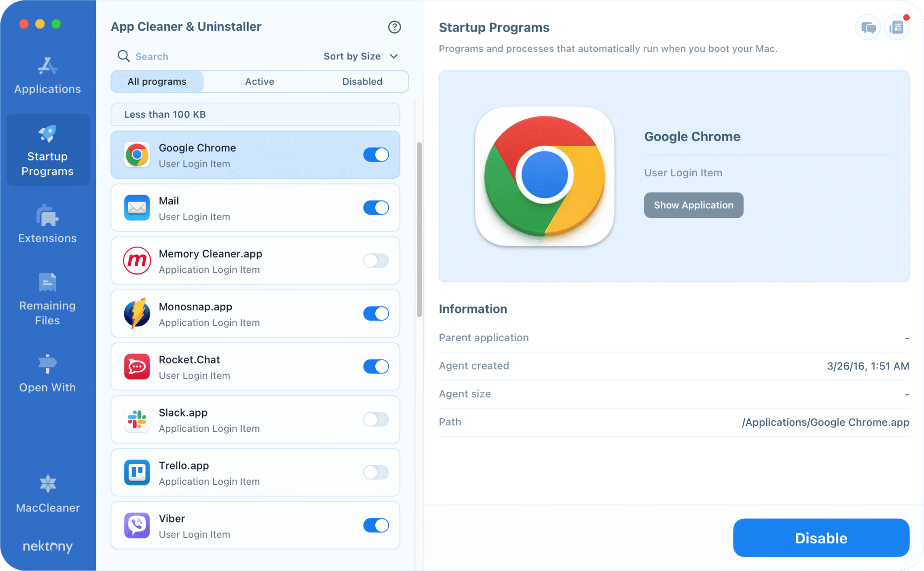The height and width of the screenshot is (571, 924).
Task: Click the Viber app icon
Action: [x=137, y=525]
